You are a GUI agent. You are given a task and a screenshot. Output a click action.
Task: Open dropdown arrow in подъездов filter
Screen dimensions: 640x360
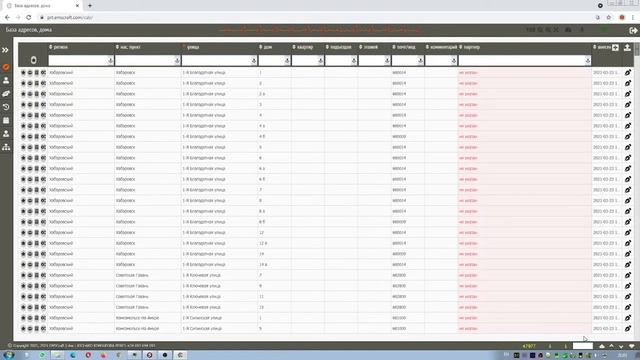[354, 60]
